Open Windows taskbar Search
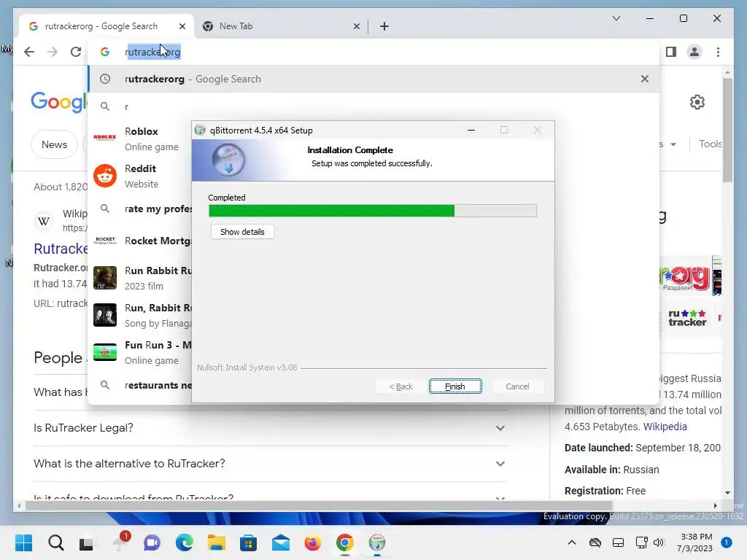The height and width of the screenshot is (560, 747). [x=55, y=542]
